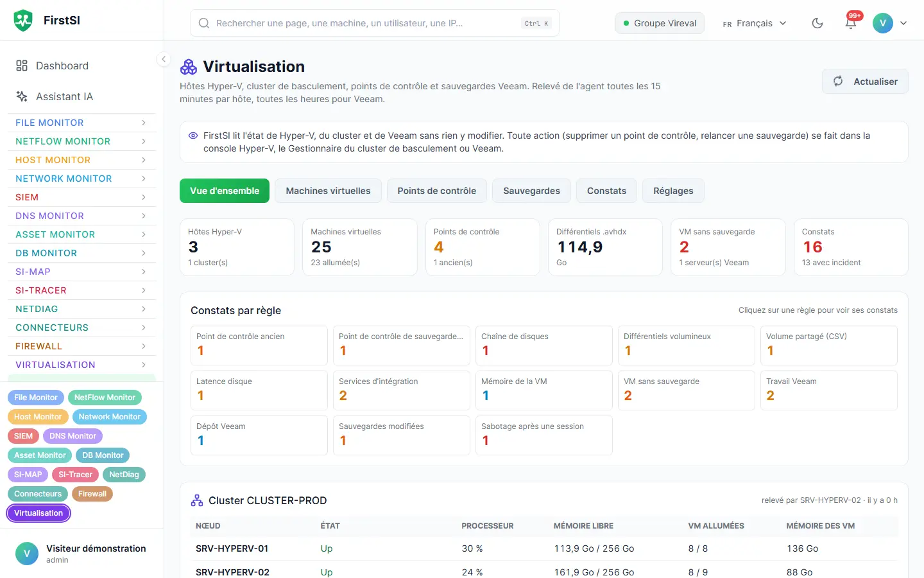
Task: Click the Visiteur démonstration profile avatar
Action: pyautogui.click(x=27, y=554)
